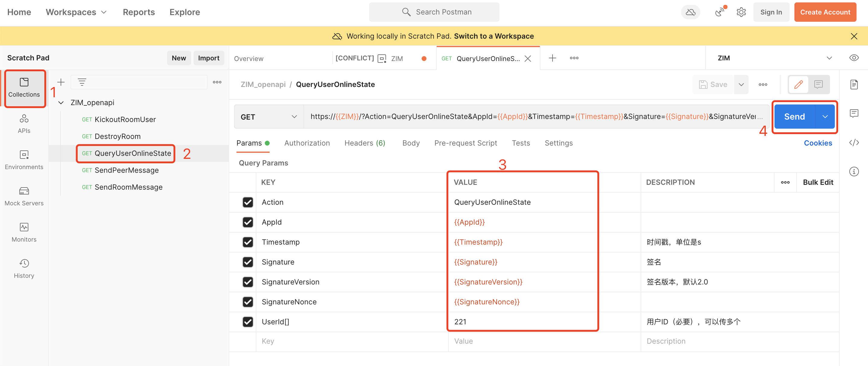
Task: Uncheck the SignatureNonce parameter checkbox
Action: (248, 302)
